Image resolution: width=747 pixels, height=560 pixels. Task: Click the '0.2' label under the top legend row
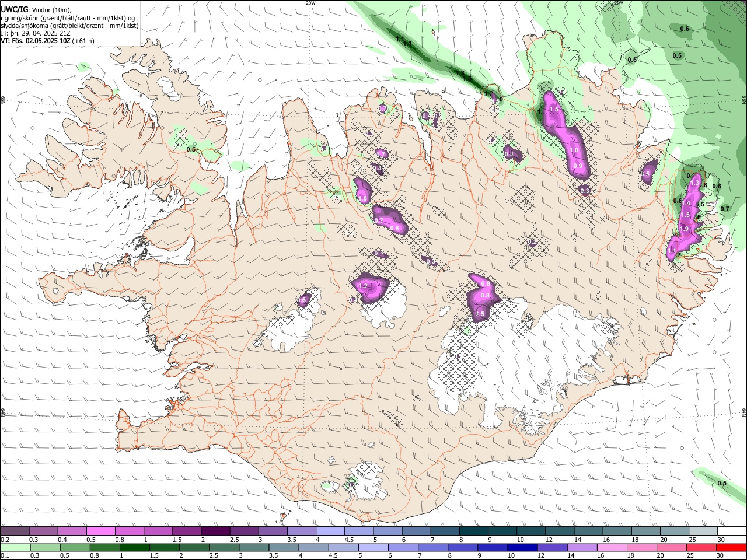tap(5, 540)
